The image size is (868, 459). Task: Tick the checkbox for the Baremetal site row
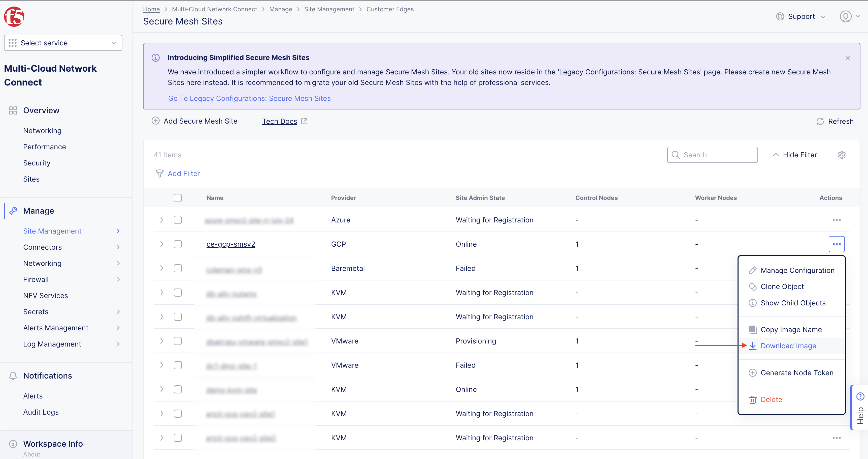(x=178, y=268)
